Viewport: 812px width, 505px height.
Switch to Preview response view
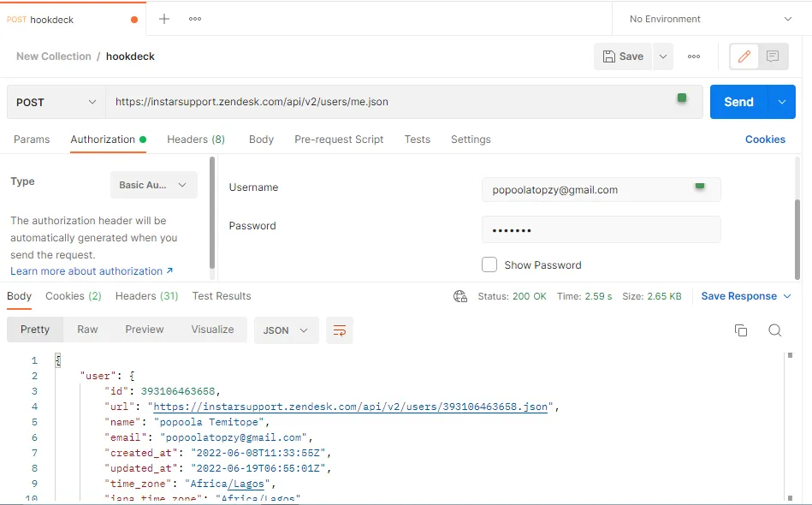coord(145,330)
